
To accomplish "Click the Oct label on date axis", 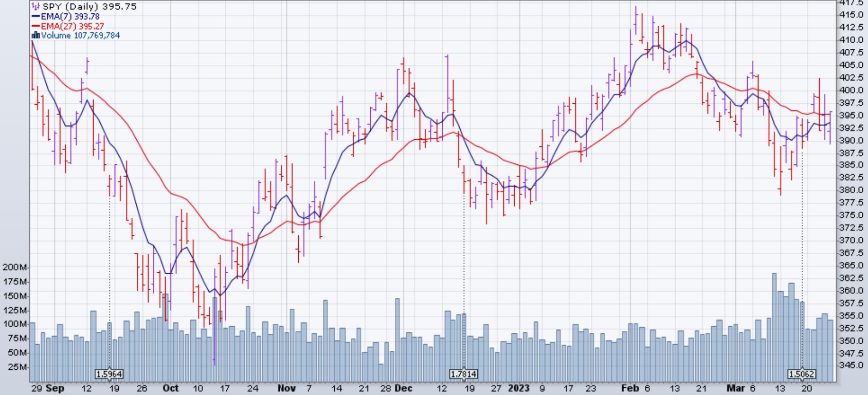I will click(x=170, y=388).
